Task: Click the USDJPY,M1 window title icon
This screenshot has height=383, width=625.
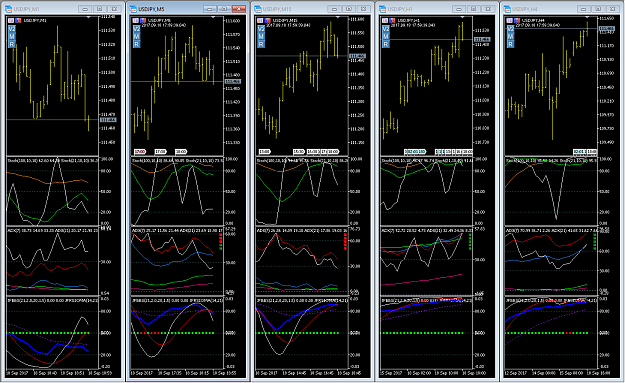Action: (x=8, y=9)
